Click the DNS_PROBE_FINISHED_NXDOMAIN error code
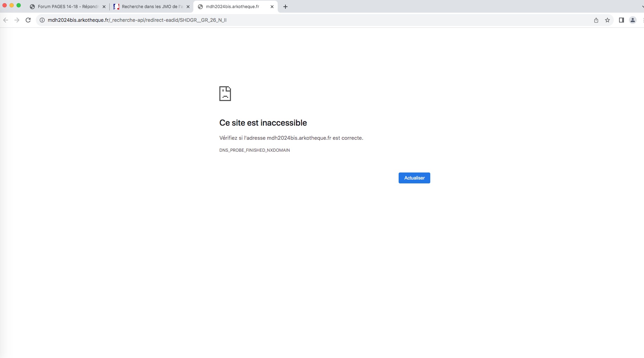The image size is (644, 358). [x=255, y=150]
